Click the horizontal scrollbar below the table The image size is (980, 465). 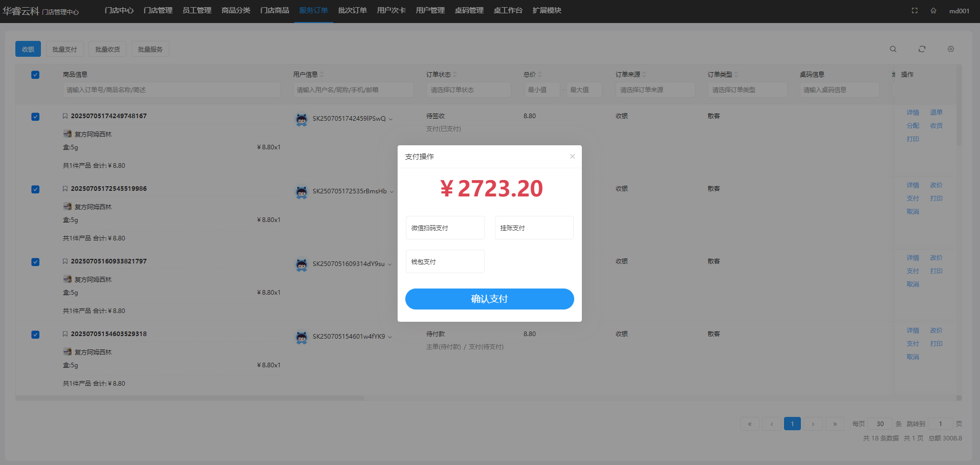click(x=189, y=398)
